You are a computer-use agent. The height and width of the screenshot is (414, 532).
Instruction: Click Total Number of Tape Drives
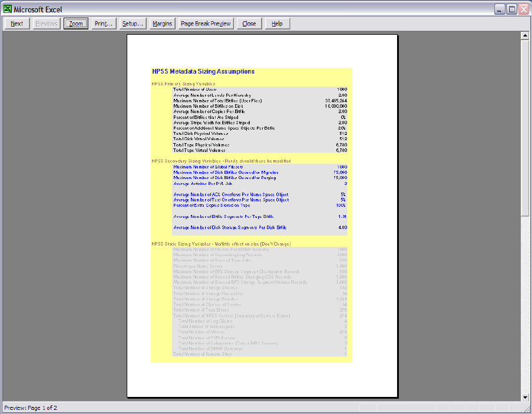tap(201, 310)
